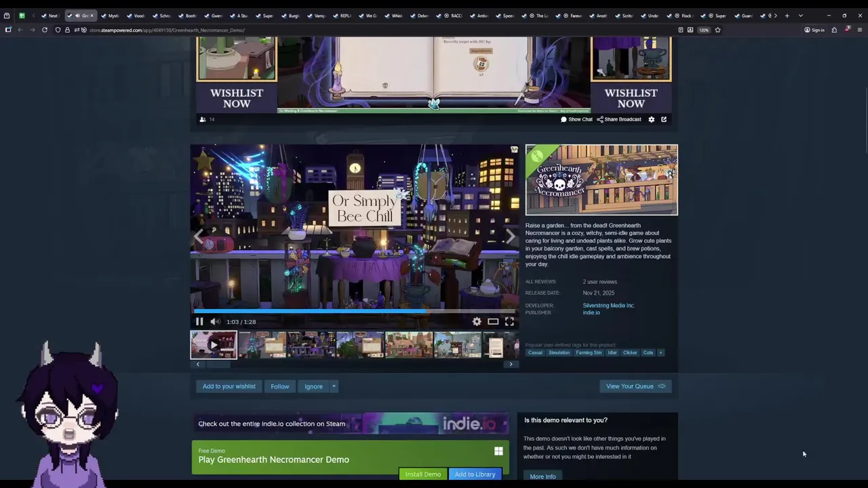This screenshot has width=868, height=488.
Task: Click the Clicker tag
Action: click(630, 352)
